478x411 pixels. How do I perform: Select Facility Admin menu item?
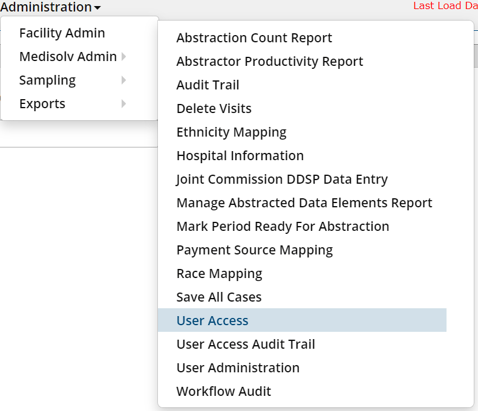click(x=62, y=33)
